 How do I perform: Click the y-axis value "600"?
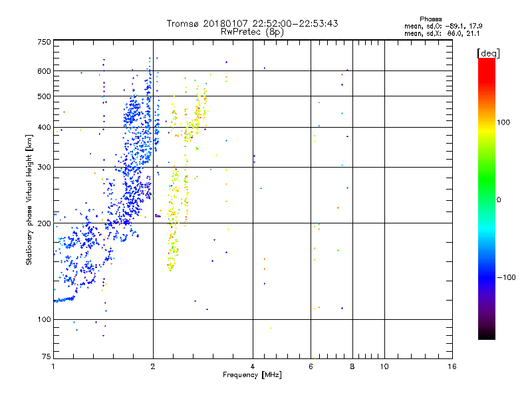click(44, 71)
